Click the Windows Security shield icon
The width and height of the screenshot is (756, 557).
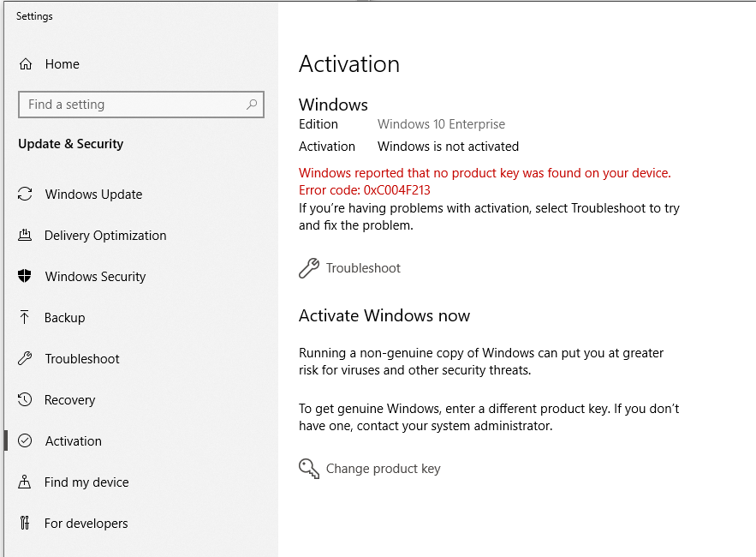(x=25, y=276)
